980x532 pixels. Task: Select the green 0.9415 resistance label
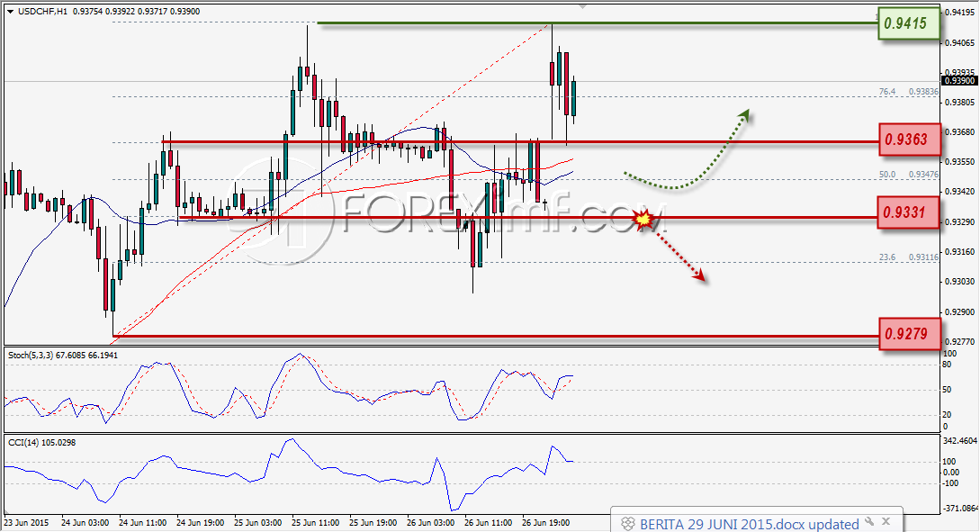click(909, 23)
